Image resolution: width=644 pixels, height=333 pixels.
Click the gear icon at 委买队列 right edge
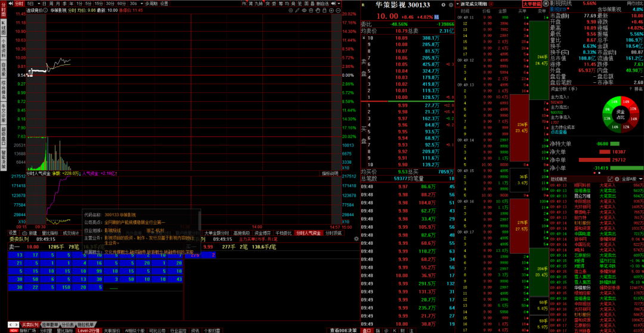click(x=356, y=239)
